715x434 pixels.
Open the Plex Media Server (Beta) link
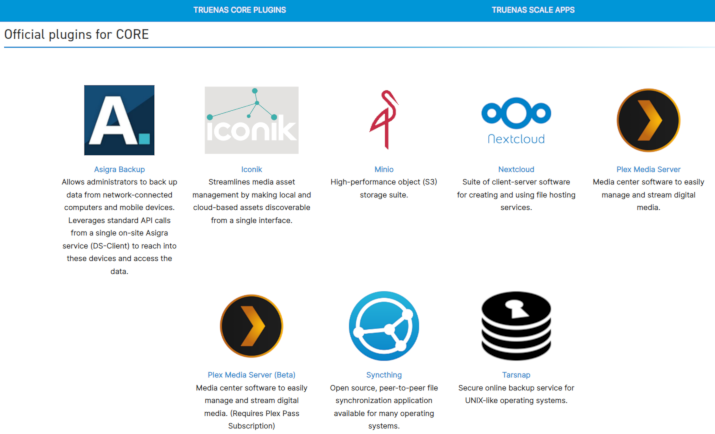(x=252, y=375)
